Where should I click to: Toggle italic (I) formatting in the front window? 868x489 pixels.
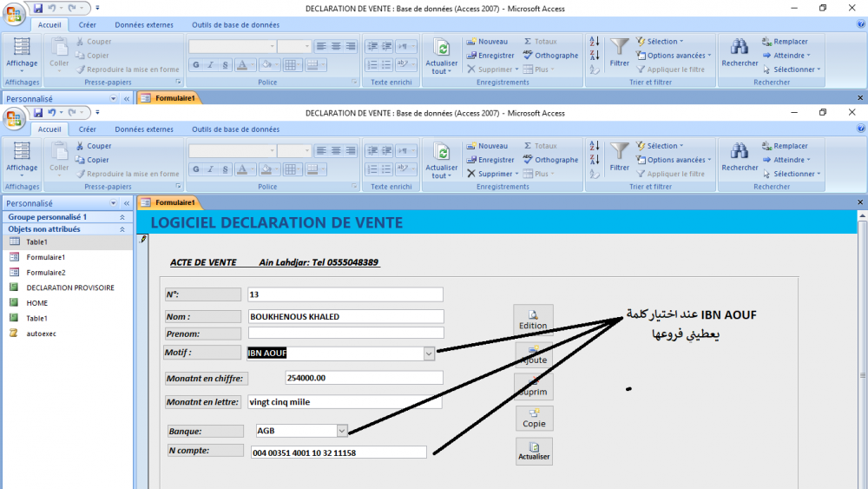tap(210, 169)
